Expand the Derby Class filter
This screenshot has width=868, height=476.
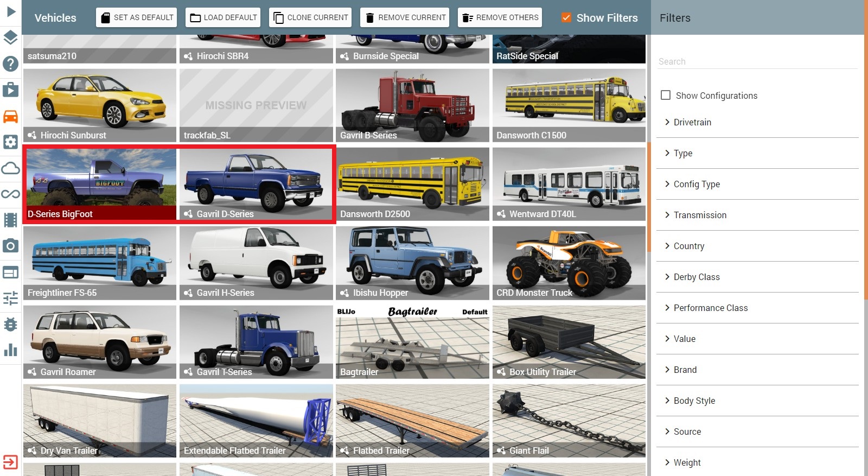(757, 277)
